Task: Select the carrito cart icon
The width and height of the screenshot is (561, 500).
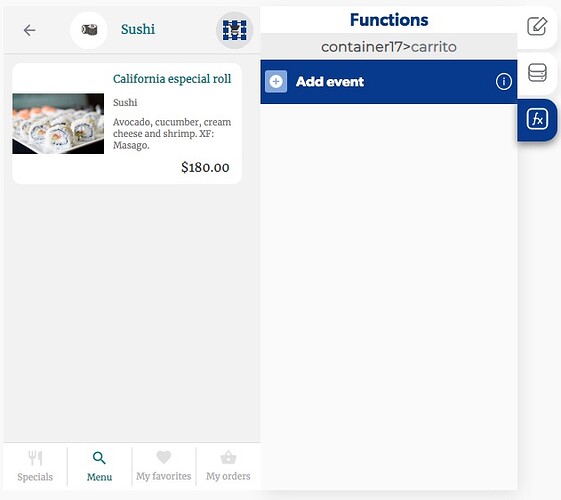Action: pos(234,30)
